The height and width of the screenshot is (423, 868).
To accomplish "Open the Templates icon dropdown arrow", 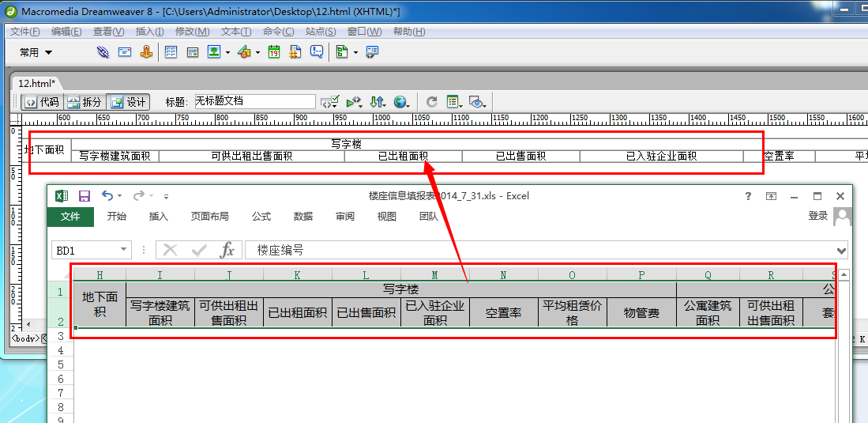I will (355, 53).
